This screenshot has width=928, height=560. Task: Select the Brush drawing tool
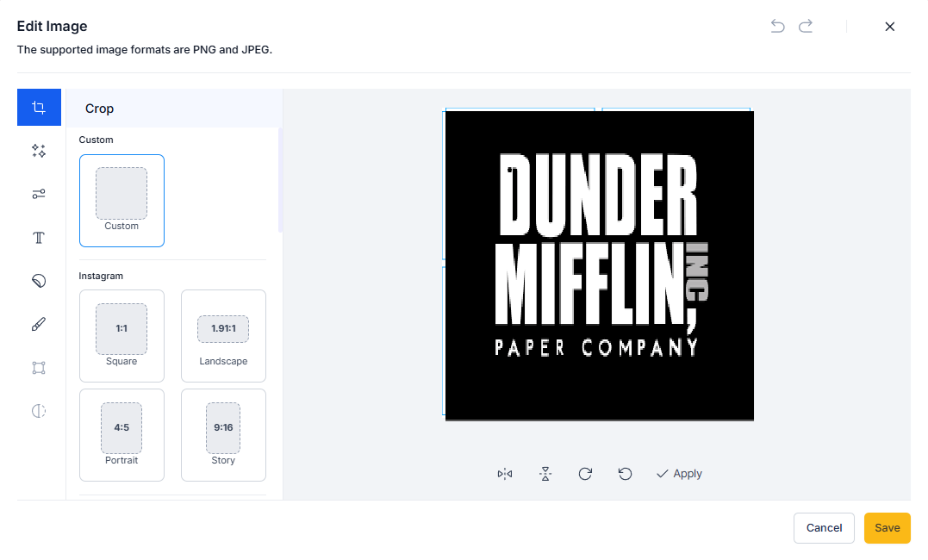39,325
